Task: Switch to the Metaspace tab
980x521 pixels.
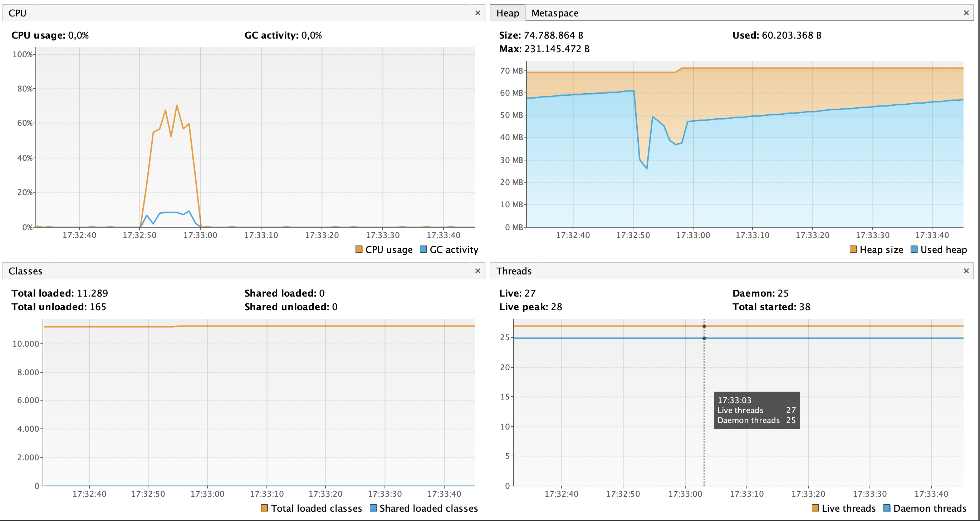Action: 555,13
